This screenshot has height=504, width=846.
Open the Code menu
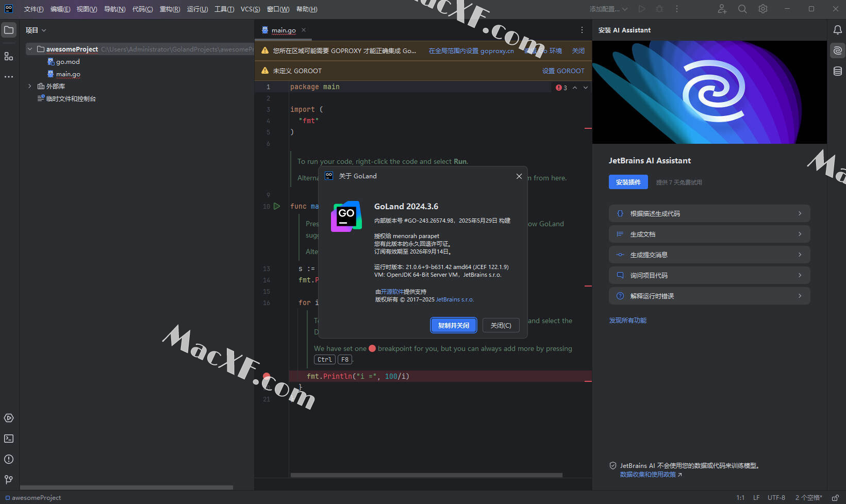pos(142,9)
